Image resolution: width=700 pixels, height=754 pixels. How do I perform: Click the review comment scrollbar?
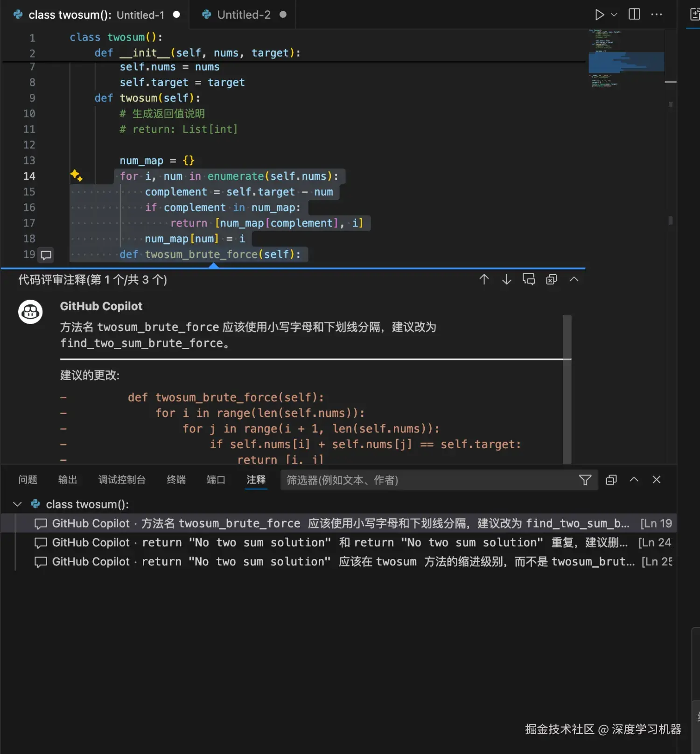[x=567, y=389]
